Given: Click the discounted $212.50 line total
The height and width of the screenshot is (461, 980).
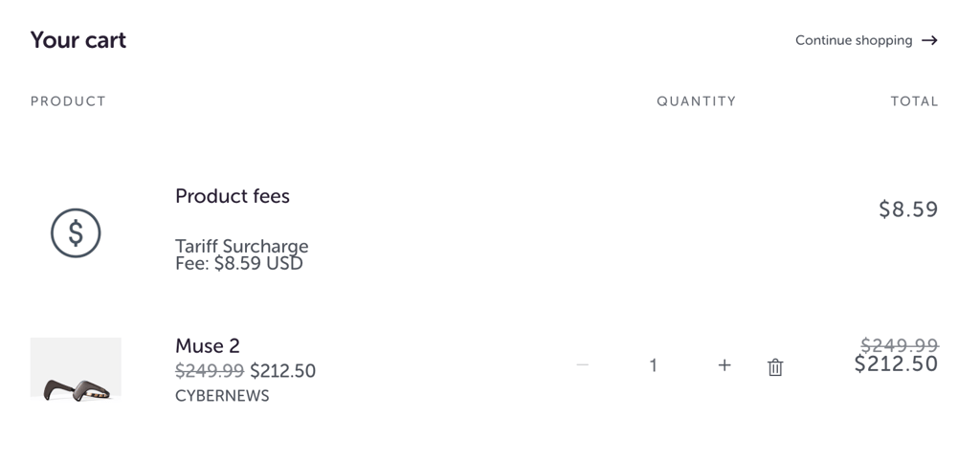Looking at the screenshot, I should tap(896, 363).
